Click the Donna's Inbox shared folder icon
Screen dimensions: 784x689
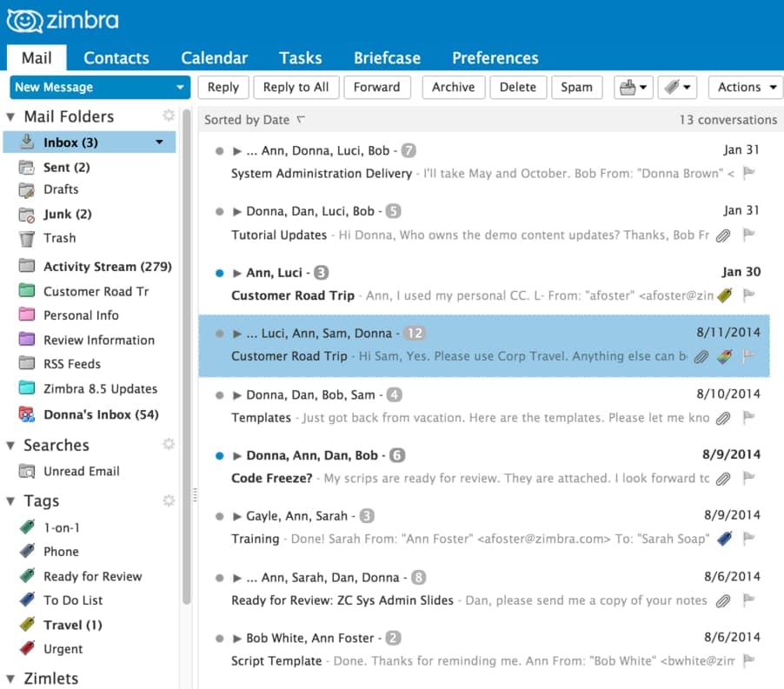[26, 414]
